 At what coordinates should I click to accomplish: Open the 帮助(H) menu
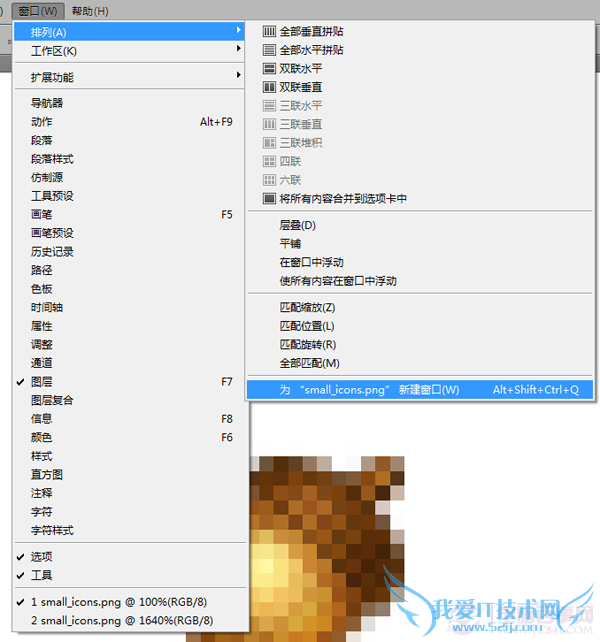click(x=90, y=11)
